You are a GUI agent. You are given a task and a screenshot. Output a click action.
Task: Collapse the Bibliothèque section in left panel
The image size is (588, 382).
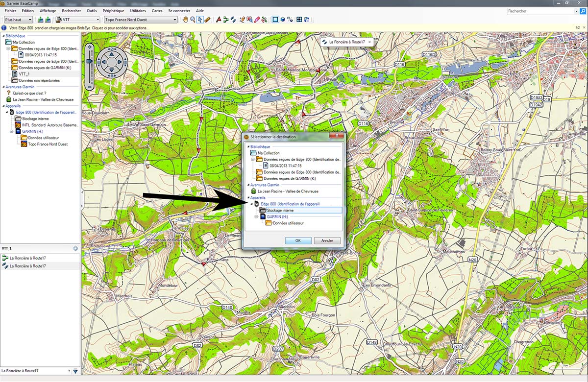3,36
